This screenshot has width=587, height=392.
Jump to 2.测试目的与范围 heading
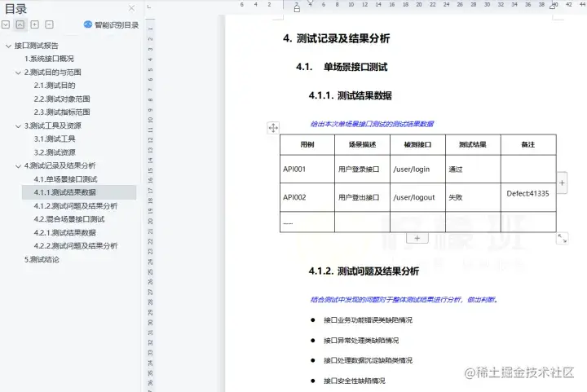(x=53, y=73)
